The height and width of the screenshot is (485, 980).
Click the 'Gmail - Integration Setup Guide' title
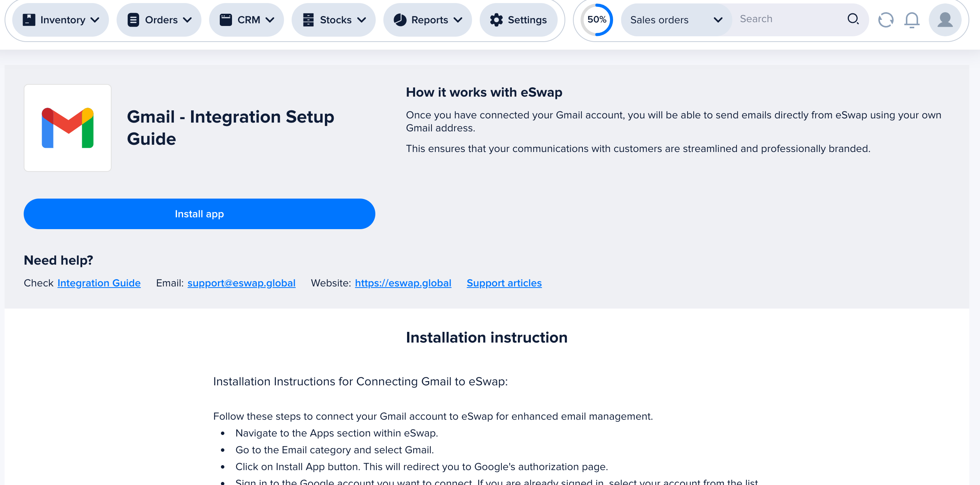click(x=230, y=128)
